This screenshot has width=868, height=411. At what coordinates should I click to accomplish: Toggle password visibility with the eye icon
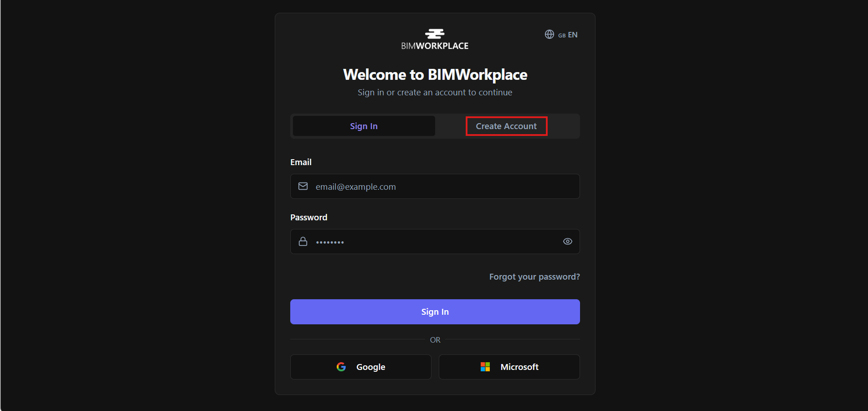pyautogui.click(x=567, y=241)
